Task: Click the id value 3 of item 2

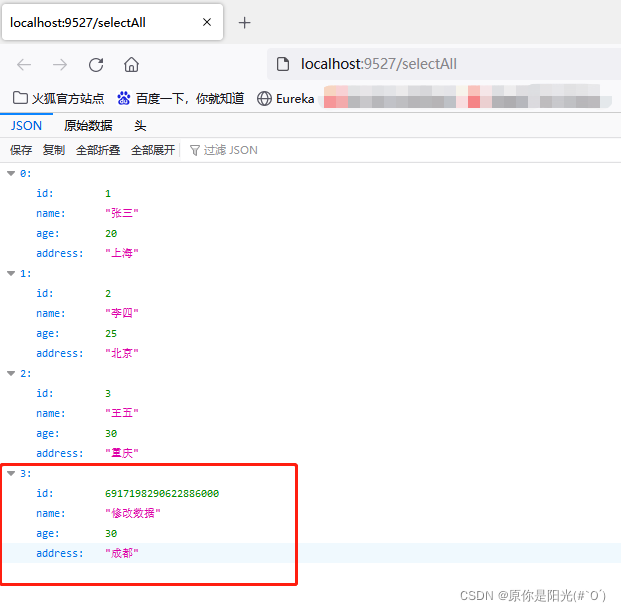Action: coord(108,393)
